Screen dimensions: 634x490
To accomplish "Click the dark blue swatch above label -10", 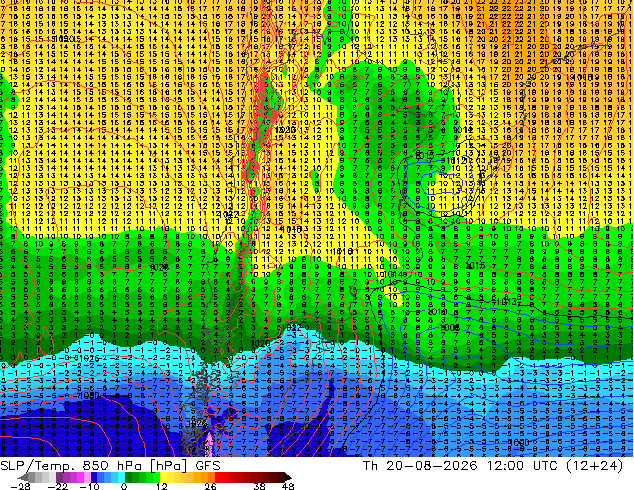I will pos(94,477).
